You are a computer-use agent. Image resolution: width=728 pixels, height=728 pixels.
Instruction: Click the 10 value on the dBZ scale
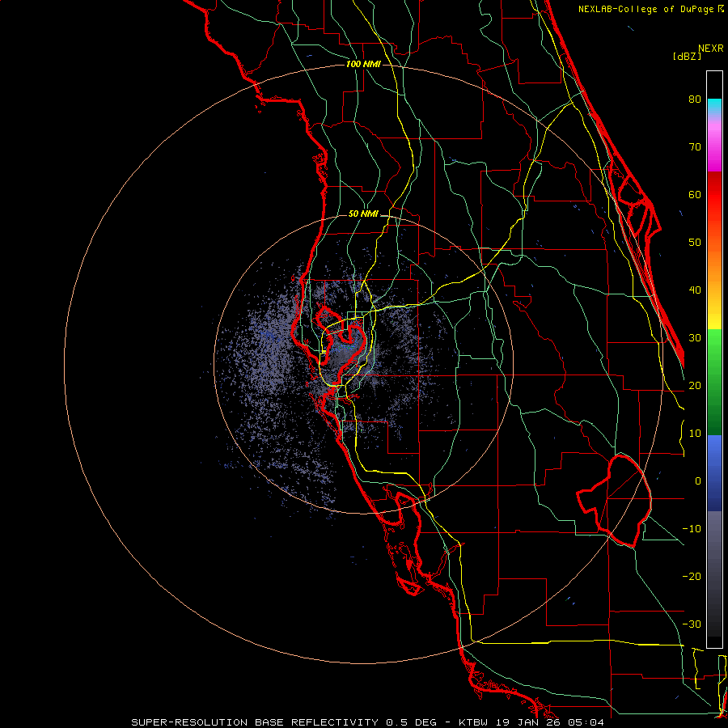click(695, 434)
